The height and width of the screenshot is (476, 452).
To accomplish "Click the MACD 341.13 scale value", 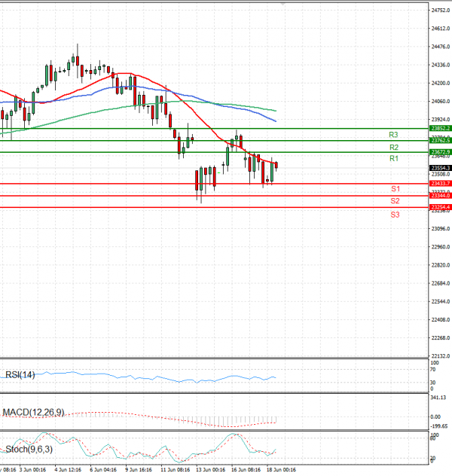I will coord(438,398).
